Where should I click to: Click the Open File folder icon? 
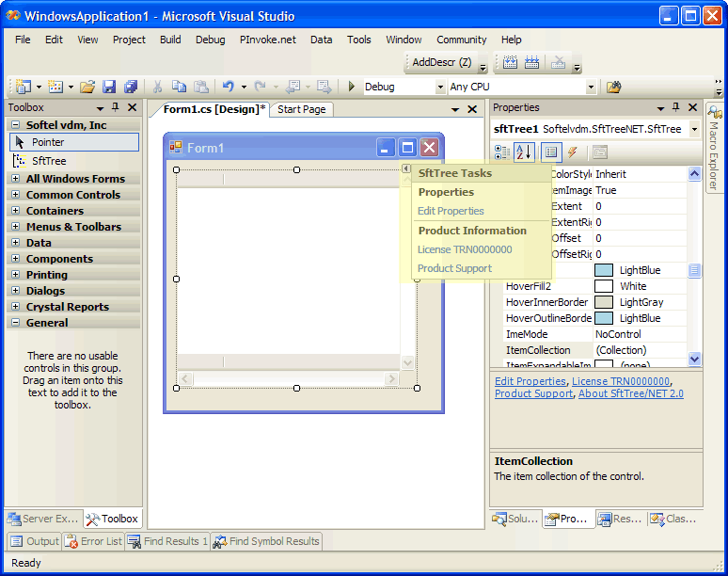coord(87,87)
